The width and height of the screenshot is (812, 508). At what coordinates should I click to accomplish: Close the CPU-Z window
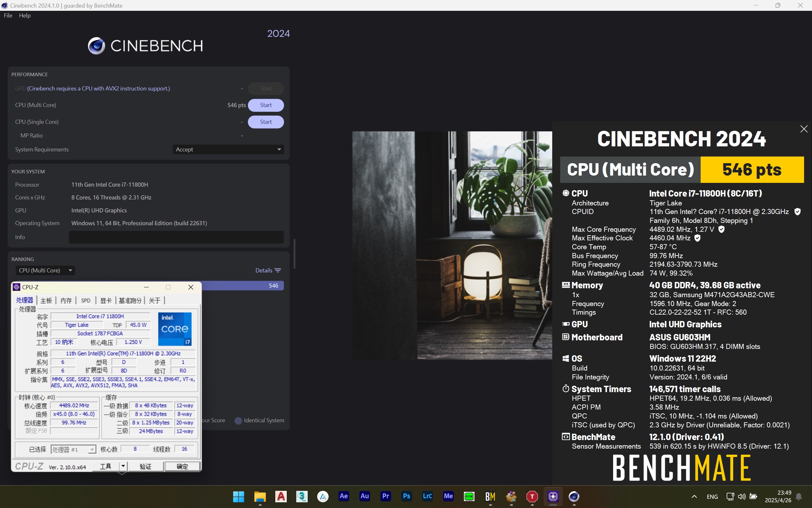tap(191, 287)
